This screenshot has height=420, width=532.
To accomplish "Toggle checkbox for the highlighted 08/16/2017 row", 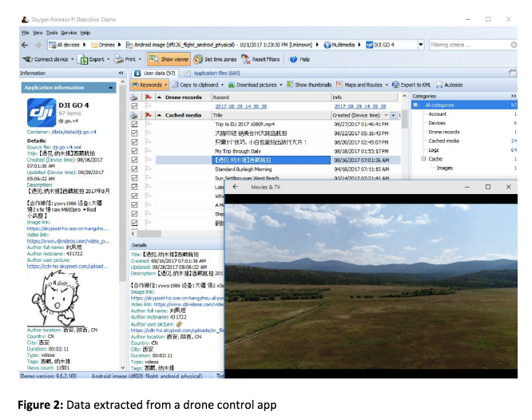I will (x=134, y=160).
